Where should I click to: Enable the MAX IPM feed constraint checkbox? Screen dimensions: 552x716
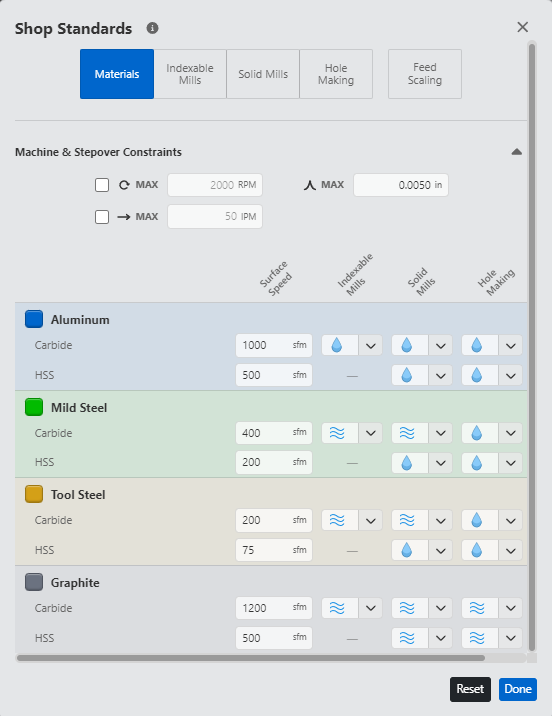pyautogui.click(x=102, y=216)
